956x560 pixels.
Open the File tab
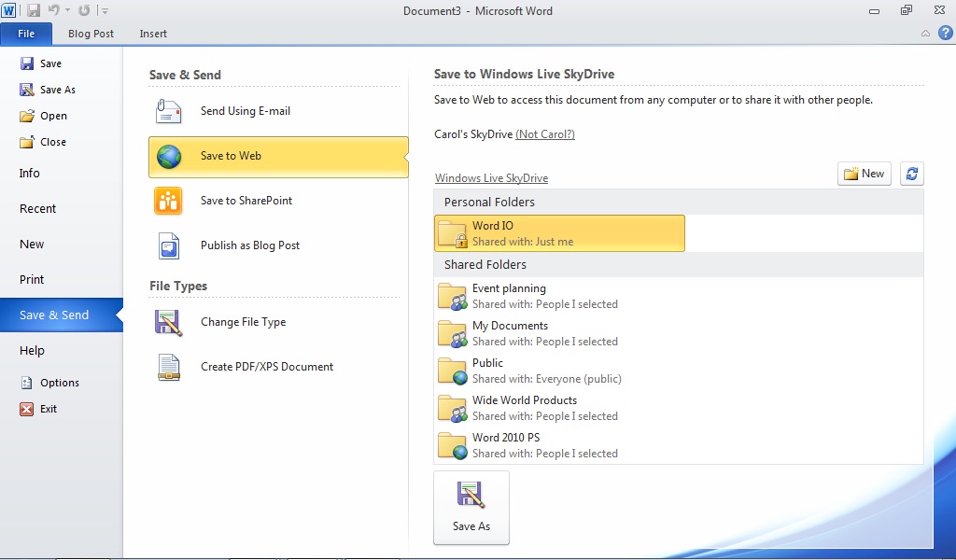point(26,34)
